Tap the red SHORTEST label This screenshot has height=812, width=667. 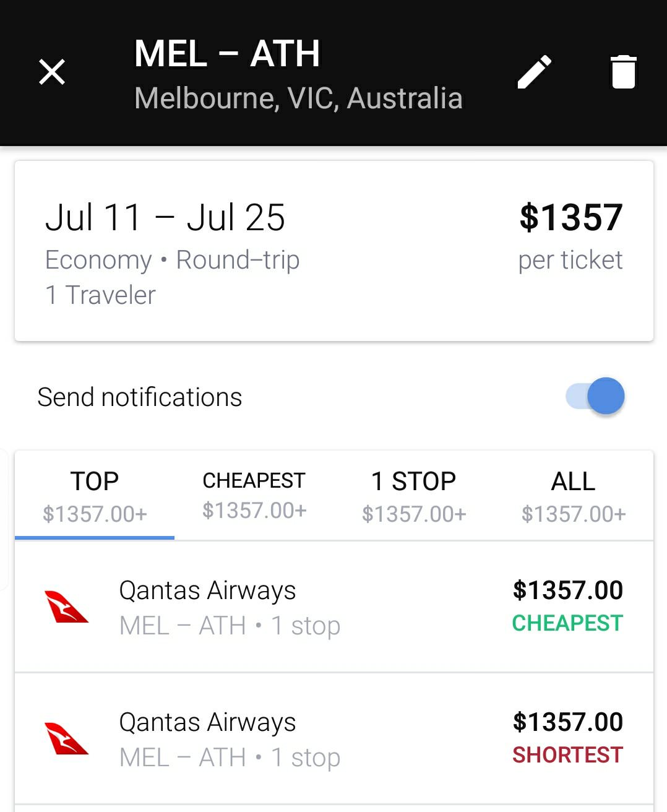pyautogui.click(x=567, y=755)
